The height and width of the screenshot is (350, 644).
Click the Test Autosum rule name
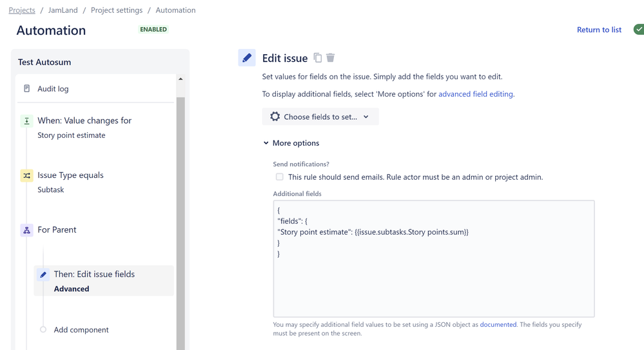[44, 62]
